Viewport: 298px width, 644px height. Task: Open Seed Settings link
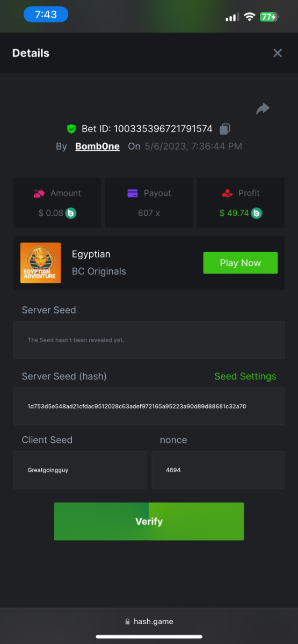click(245, 377)
